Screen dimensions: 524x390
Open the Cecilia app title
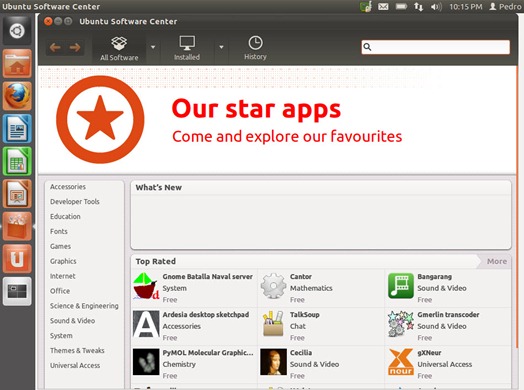tap(301, 353)
